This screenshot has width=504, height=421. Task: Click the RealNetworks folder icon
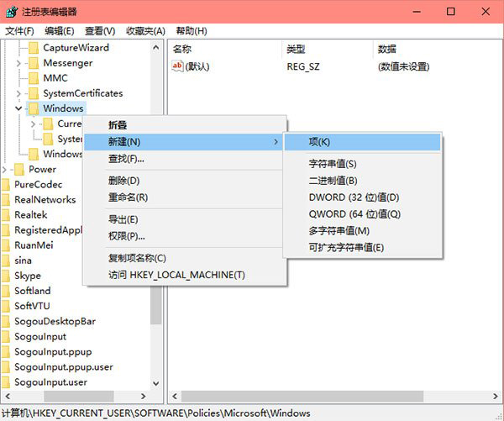(6, 200)
